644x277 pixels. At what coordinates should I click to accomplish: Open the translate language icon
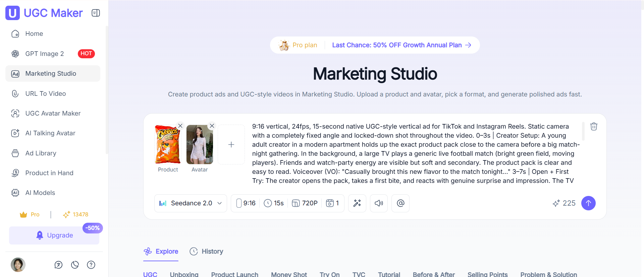[58, 265]
